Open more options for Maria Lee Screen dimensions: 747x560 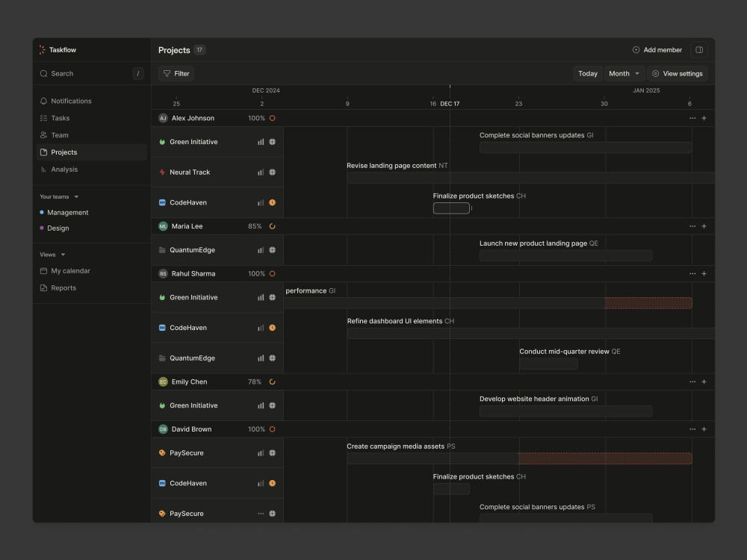pyautogui.click(x=692, y=226)
